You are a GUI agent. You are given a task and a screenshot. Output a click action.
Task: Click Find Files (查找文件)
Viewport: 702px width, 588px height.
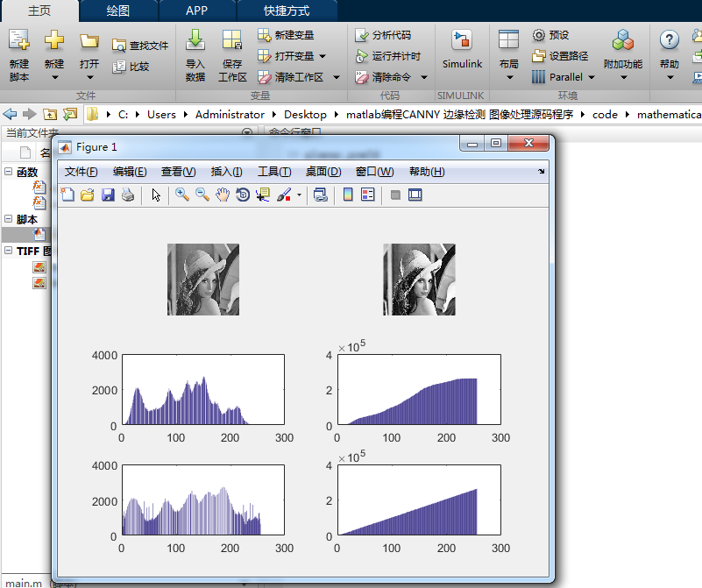pyautogui.click(x=140, y=46)
